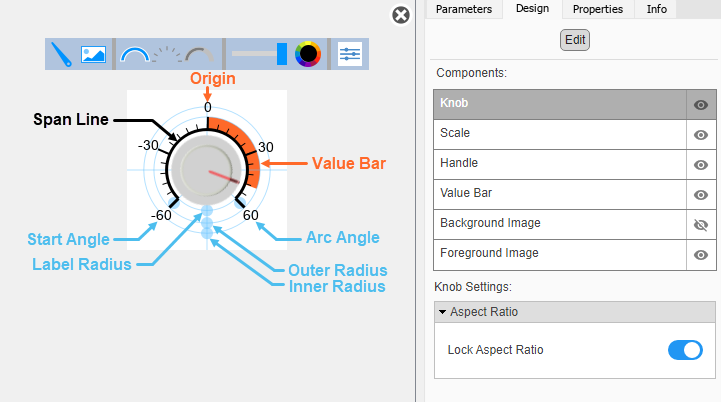This screenshot has width=721, height=402.
Task: Click the dashed tick marks scale icon
Action: [168, 54]
